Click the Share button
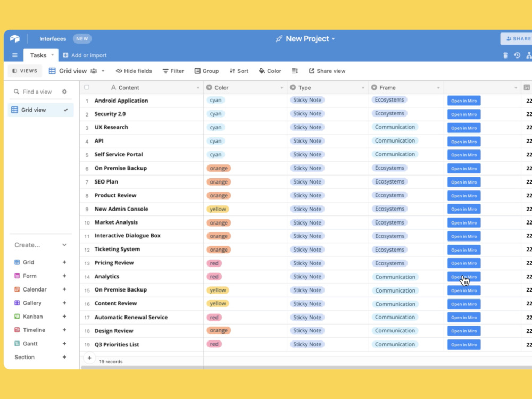The image size is (532, 399). [517, 39]
